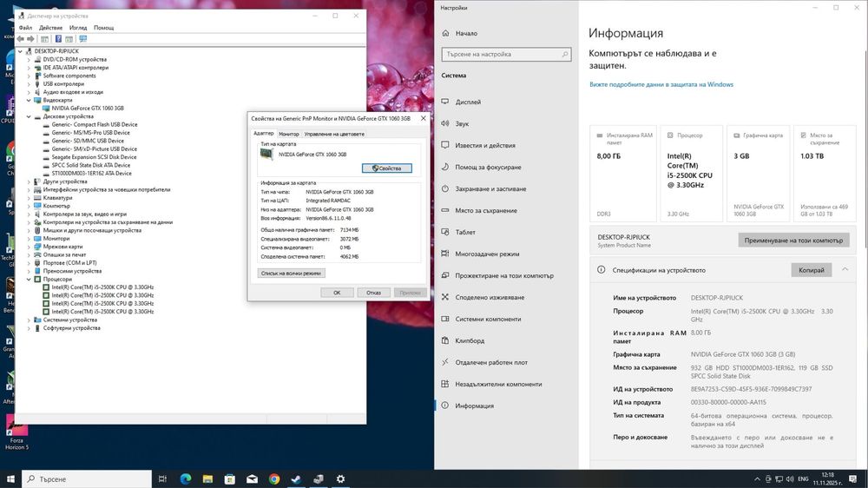This screenshot has width=868, height=488.
Task: Open Microsoft Store from the taskbar
Action: click(230, 478)
